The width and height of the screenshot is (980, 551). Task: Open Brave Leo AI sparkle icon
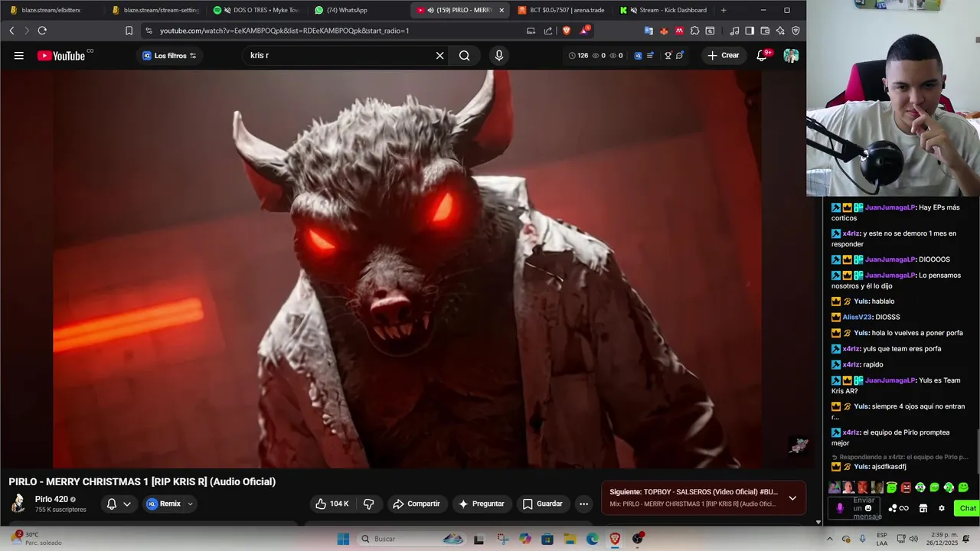[x=780, y=31]
